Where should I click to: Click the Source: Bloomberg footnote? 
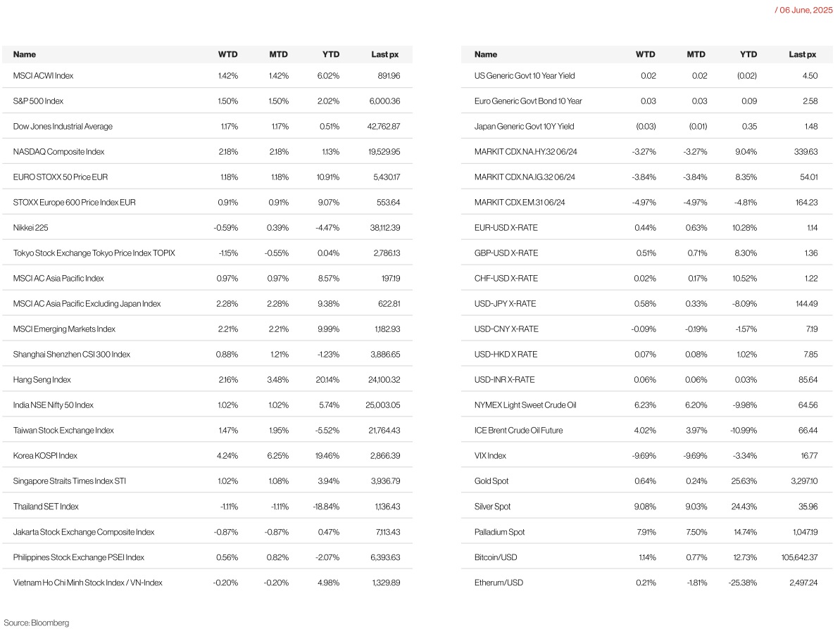(x=37, y=623)
